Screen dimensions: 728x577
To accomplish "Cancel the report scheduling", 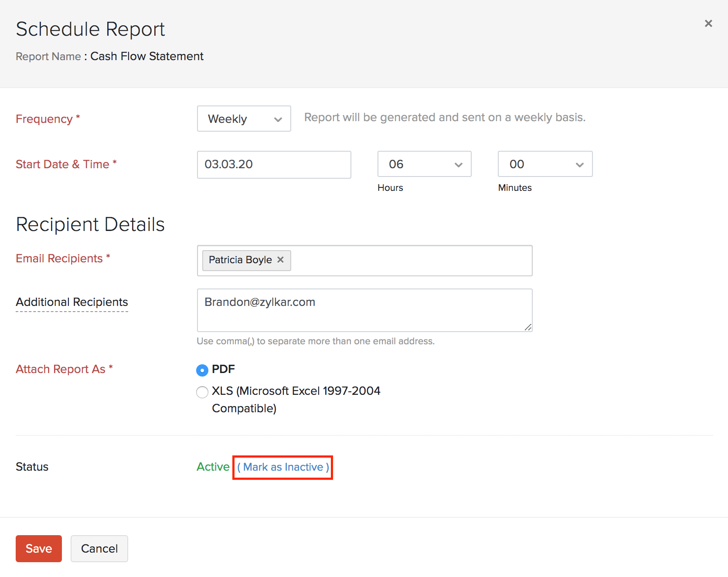I will click(x=99, y=548).
